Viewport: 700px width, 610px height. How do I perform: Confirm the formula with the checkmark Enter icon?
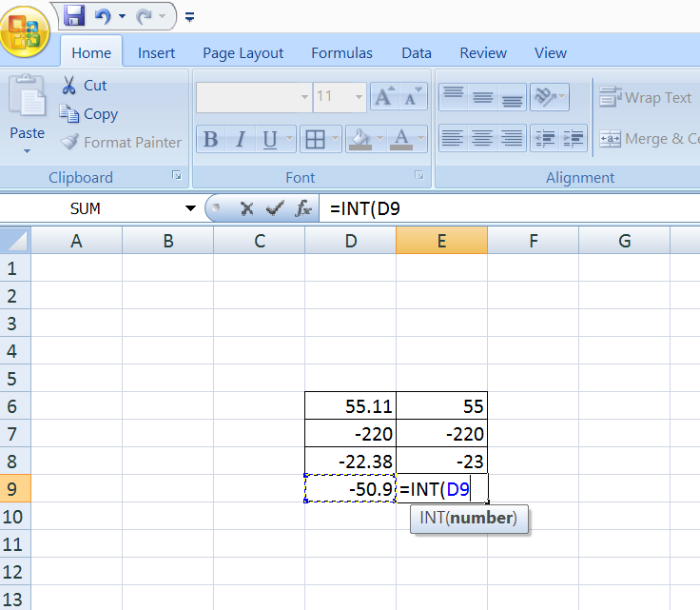[x=275, y=208]
